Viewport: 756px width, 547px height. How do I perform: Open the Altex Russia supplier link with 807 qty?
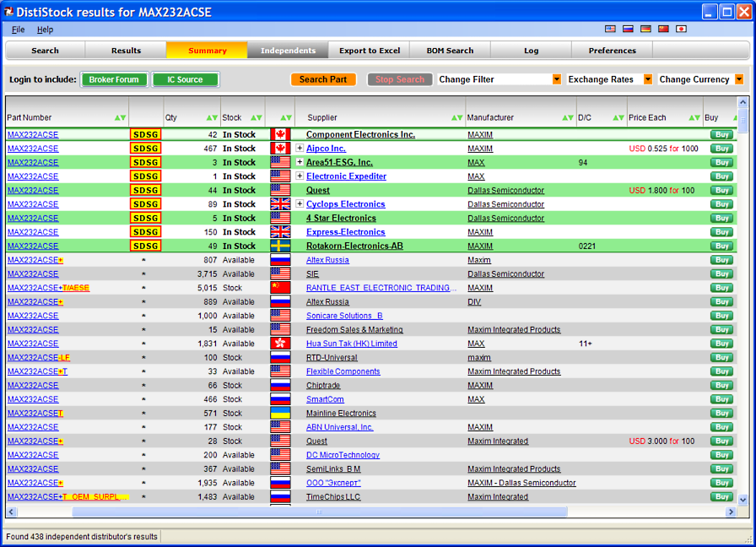pyautogui.click(x=327, y=260)
